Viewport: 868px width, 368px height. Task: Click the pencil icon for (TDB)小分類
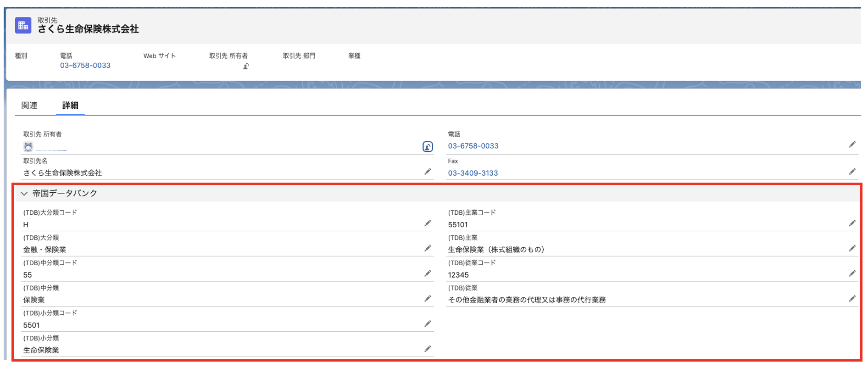coord(428,349)
